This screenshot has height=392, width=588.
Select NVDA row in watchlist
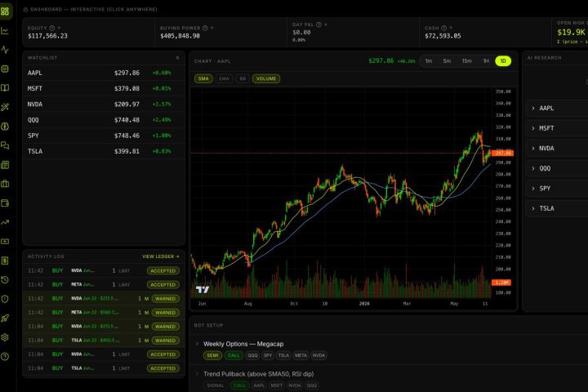point(104,105)
